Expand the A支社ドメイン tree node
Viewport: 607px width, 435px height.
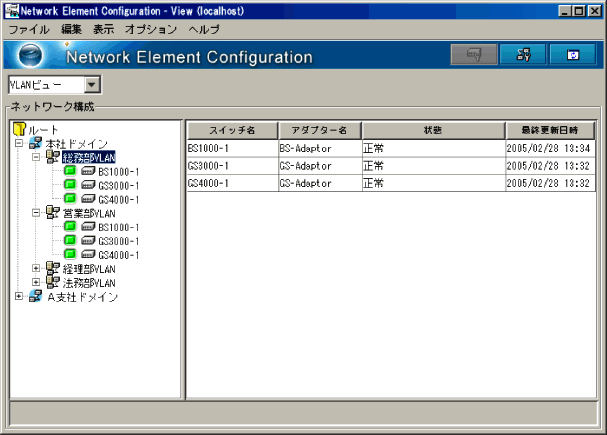pyautogui.click(x=19, y=297)
